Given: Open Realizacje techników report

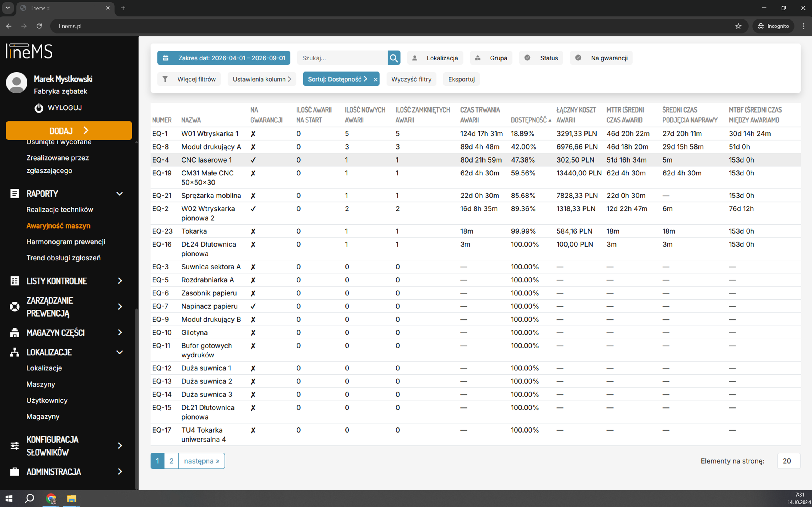Looking at the screenshot, I should (x=59, y=210).
